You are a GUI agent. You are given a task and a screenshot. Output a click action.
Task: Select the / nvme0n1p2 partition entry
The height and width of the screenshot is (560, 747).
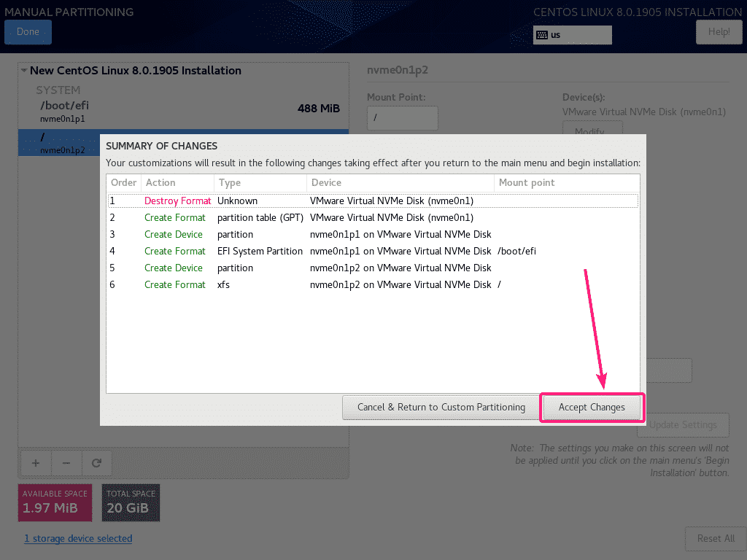(x=59, y=143)
